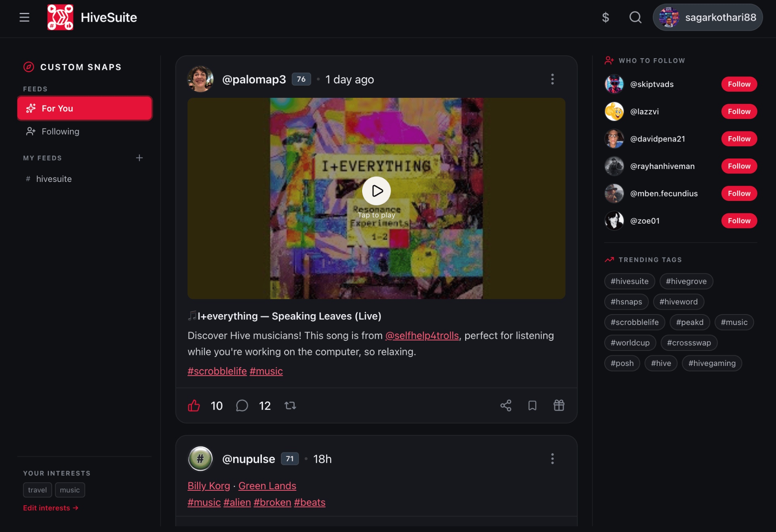The height and width of the screenshot is (532, 776).
Task: Reblog palomap3's post with repost icon
Action: (290, 405)
